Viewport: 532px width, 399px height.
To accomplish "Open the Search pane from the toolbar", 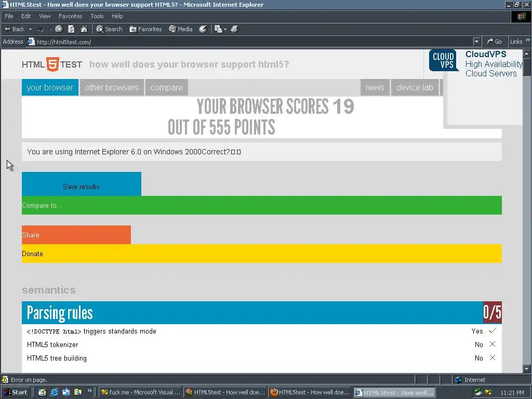I will [109, 29].
